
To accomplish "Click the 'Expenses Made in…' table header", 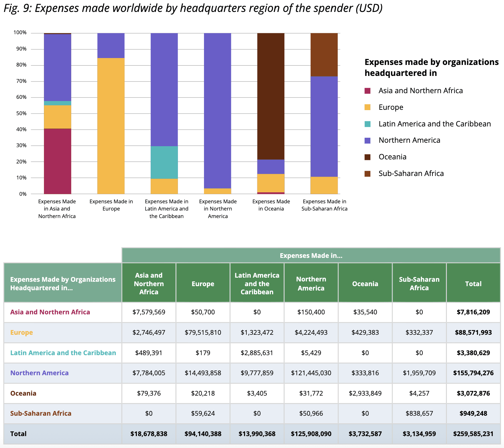I will [x=311, y=255].
